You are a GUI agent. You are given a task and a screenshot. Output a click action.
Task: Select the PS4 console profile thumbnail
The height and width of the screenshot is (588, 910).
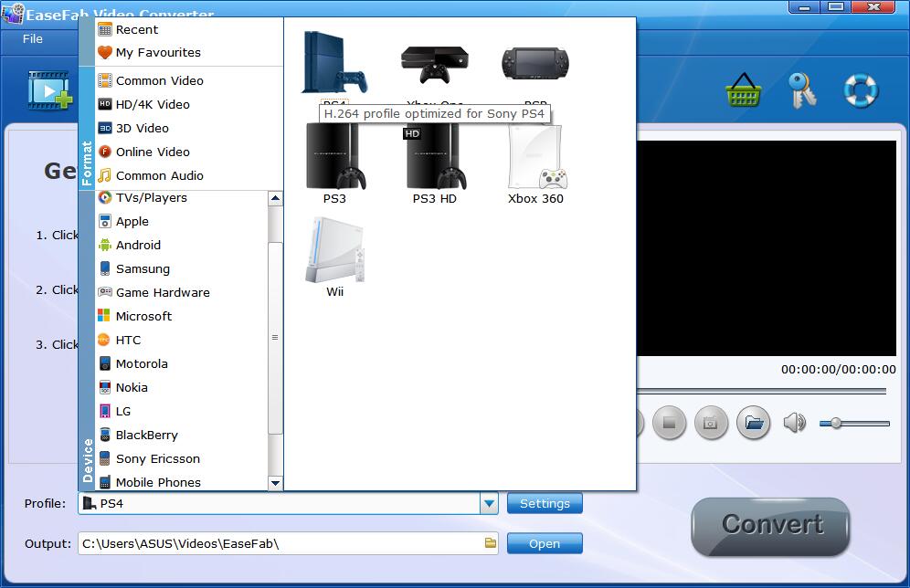click(335, 63)
